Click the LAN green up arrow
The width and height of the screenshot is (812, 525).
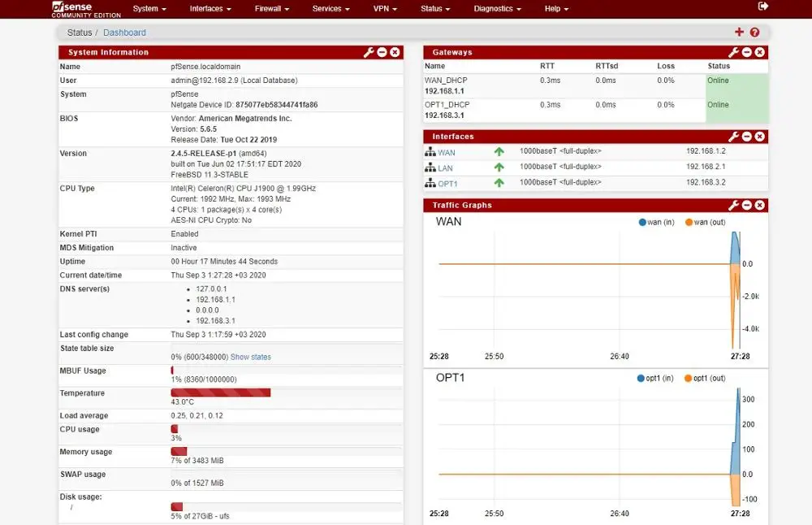point(499,167)
